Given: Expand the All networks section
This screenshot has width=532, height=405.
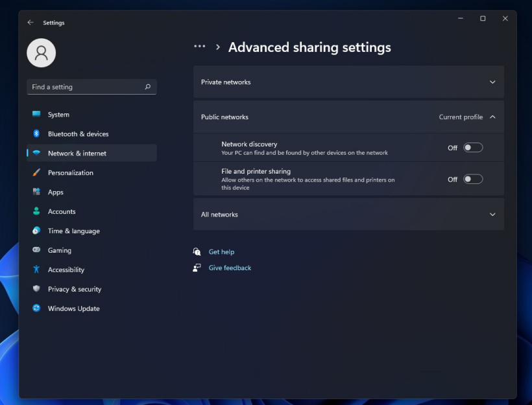Looking at the screenshot, I should pos(492,214).
